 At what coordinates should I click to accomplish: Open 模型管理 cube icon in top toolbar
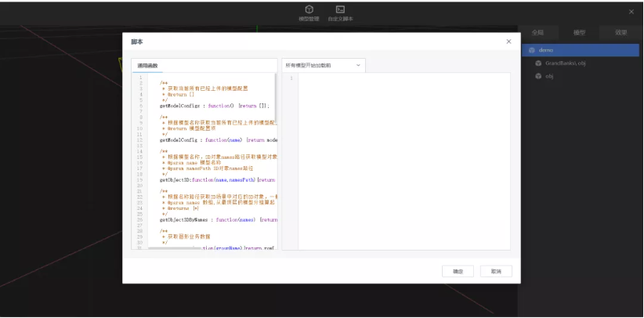[309, 9]
